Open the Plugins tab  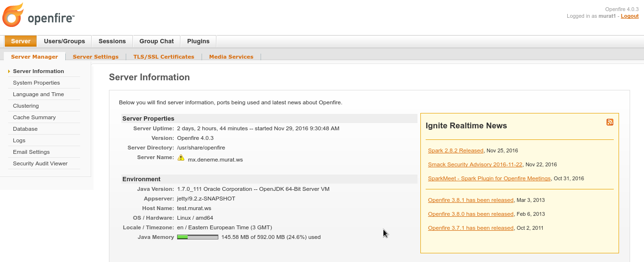(x=198, y=41)
